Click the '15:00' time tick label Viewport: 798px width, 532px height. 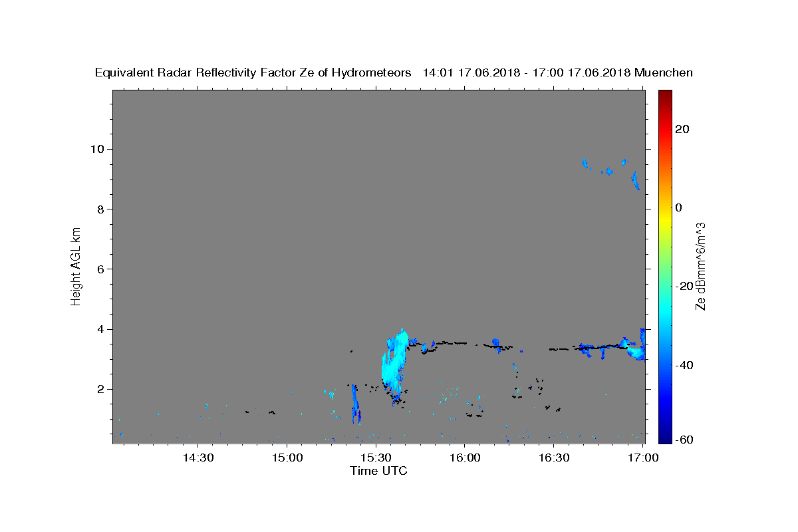point(287,458)
